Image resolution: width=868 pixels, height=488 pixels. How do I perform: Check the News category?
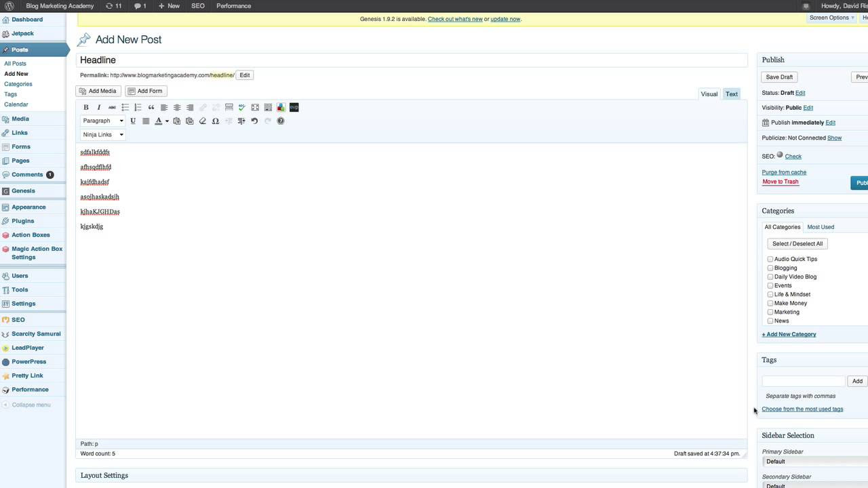point(770,321)
